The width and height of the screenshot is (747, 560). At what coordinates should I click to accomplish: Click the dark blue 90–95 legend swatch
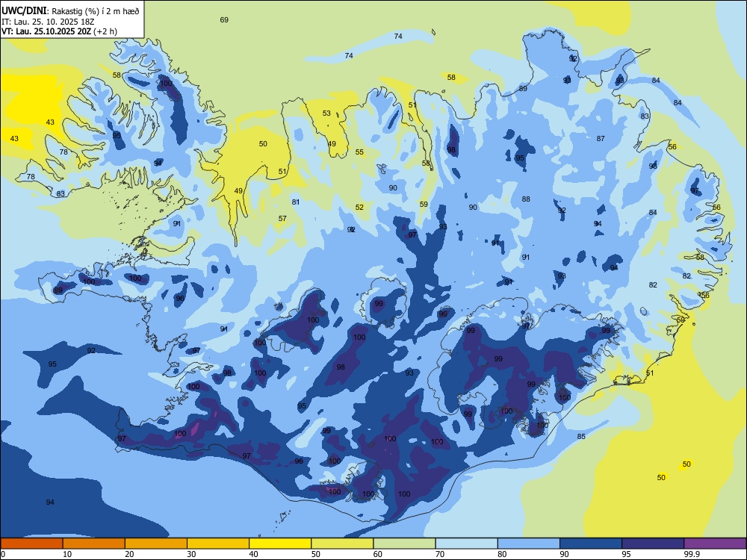point(591,544)
